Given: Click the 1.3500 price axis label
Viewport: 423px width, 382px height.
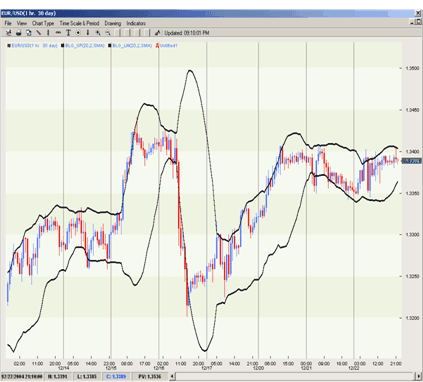Looking at the screenshot, I should click(x=412, y=68).
